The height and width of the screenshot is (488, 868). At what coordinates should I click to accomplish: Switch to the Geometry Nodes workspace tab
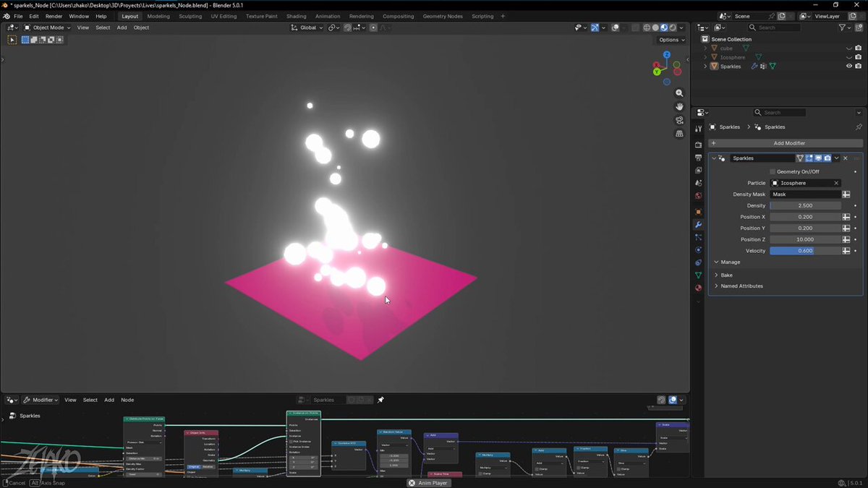pos(443,16)
